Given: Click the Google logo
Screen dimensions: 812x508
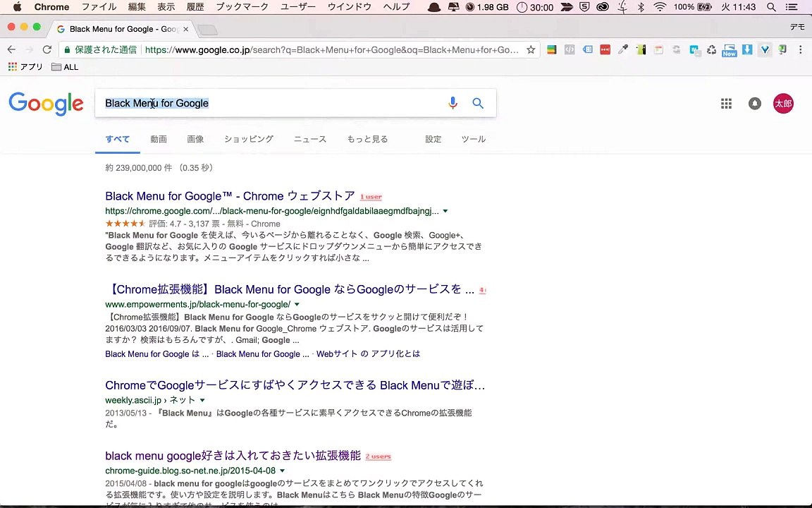Looking at the screenshot, I should click(46, 104).
